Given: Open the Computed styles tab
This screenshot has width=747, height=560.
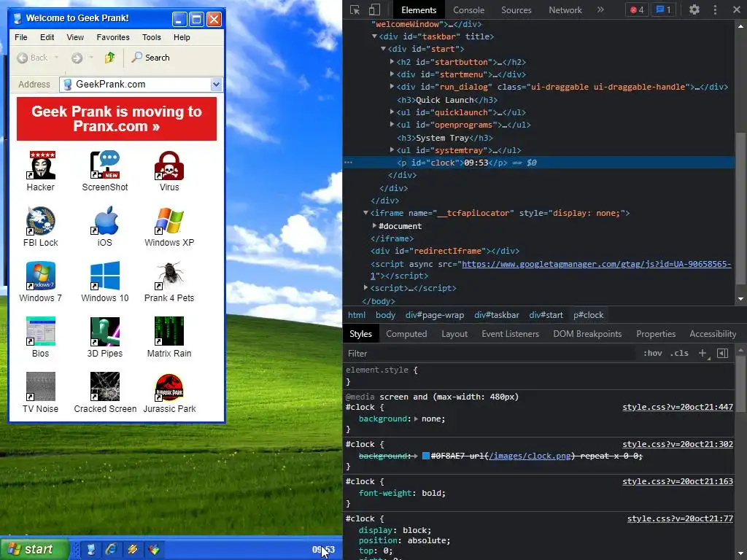Looking at the screenshot, I should (406, 334).
